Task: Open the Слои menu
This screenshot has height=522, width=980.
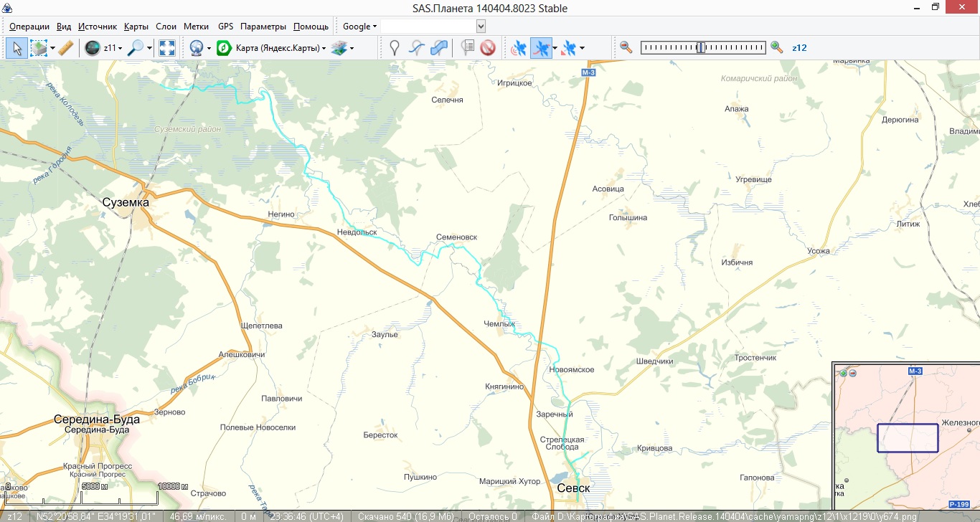Action: pos(166,27)
